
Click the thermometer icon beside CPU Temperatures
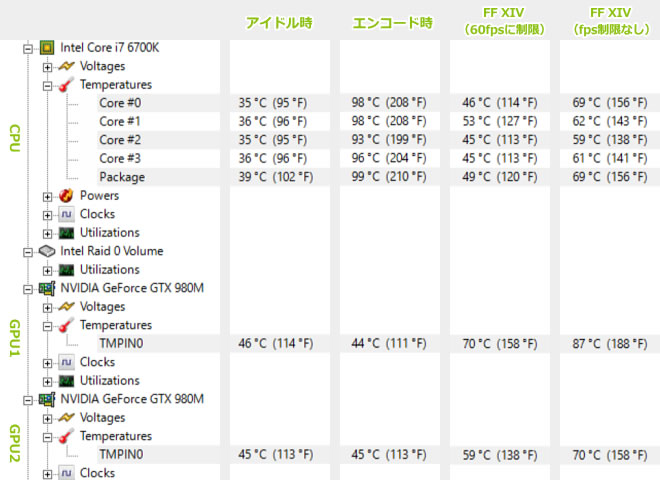pyautogui.click(x=66, y=84)
